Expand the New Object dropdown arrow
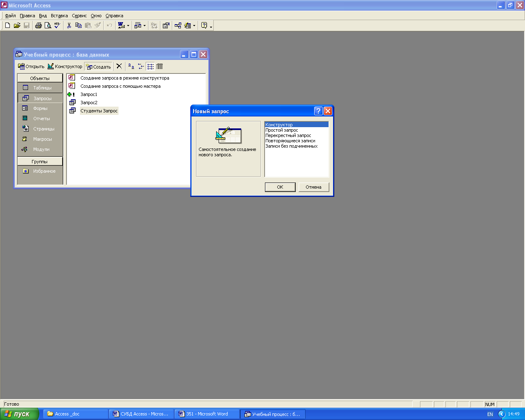 194,25
